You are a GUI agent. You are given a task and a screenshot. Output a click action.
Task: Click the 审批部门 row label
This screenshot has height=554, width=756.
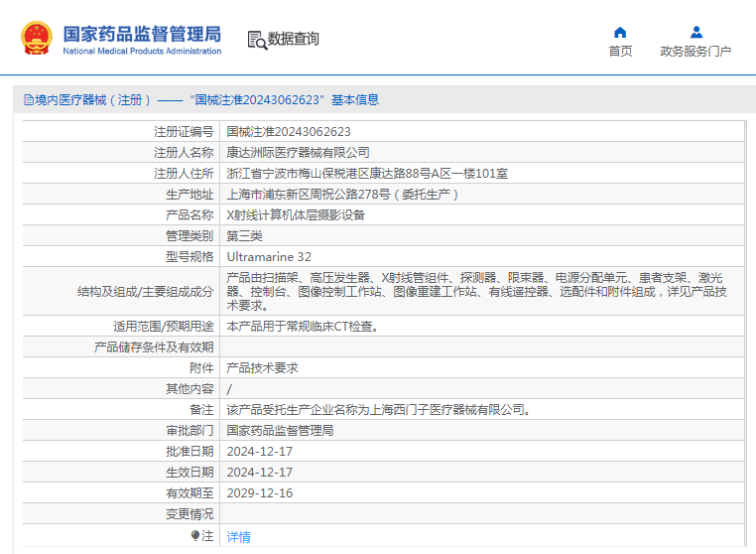[x=189, y=431]
